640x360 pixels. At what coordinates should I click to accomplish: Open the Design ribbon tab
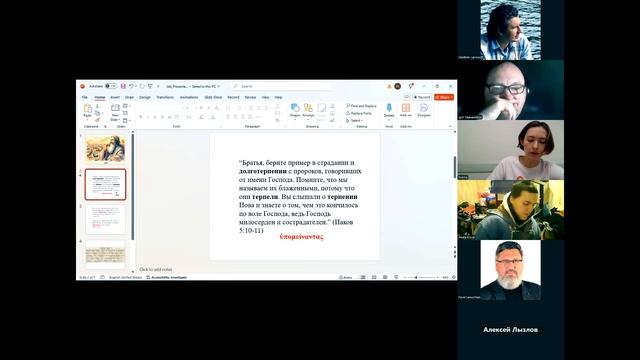click(x=145, y=97)
